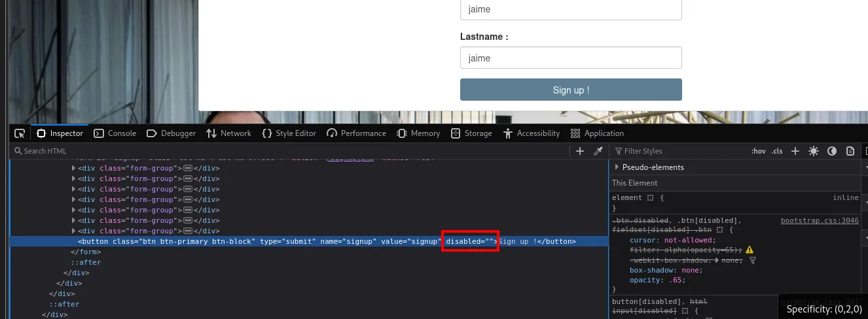Focus the Search HTML field

click(288, 151)
